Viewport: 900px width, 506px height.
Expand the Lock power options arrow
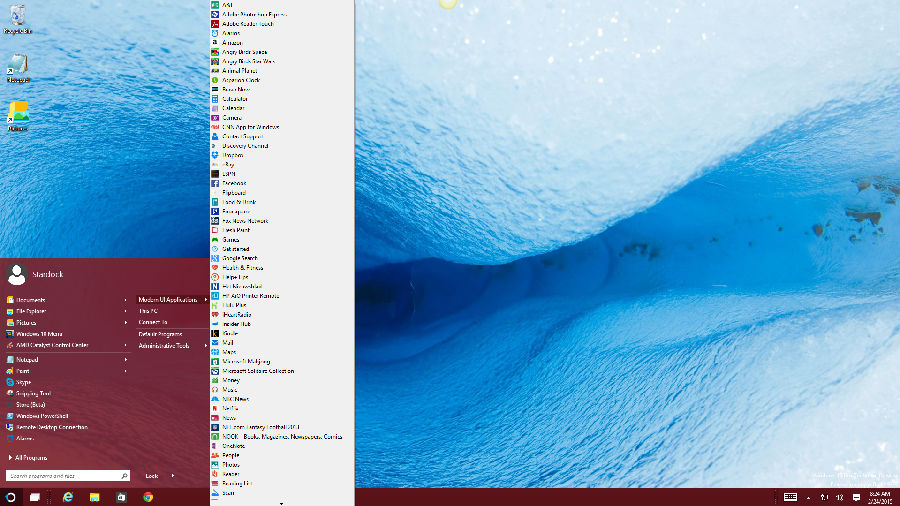(173, 476)
